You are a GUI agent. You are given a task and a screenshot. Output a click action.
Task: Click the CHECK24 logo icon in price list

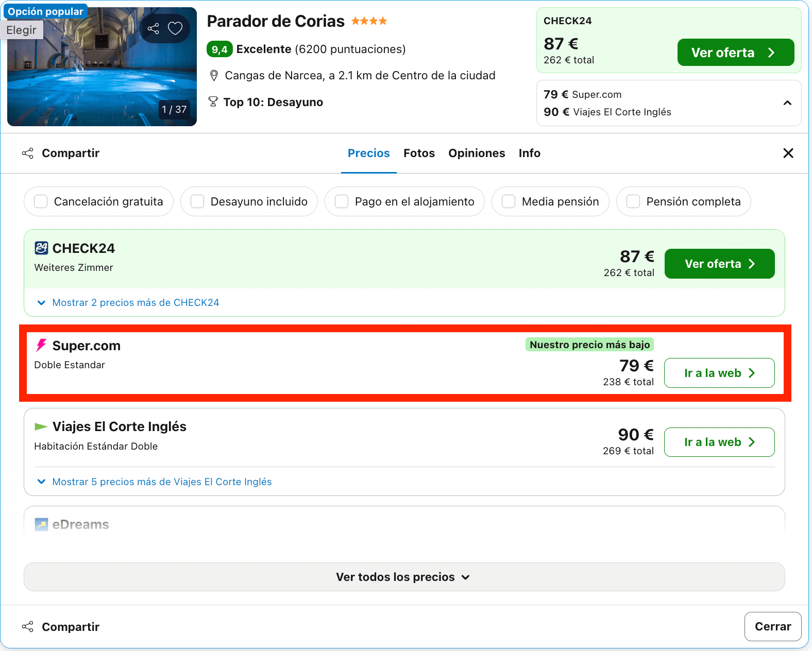(x=41, y=248)
